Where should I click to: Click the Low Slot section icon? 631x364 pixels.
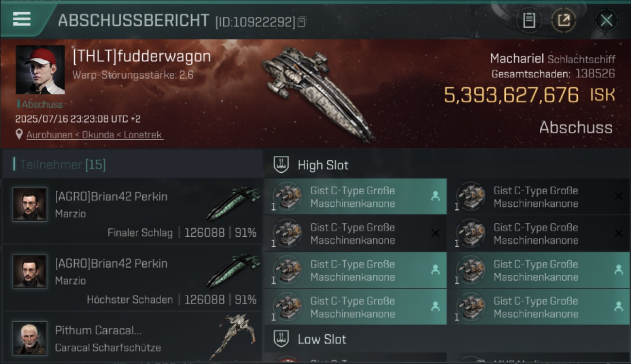281,339
